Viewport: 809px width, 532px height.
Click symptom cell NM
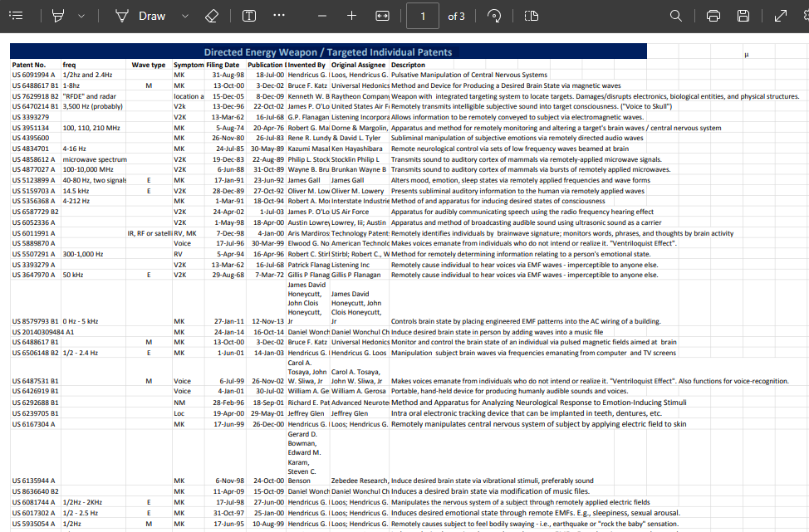(x=179, y=403)
